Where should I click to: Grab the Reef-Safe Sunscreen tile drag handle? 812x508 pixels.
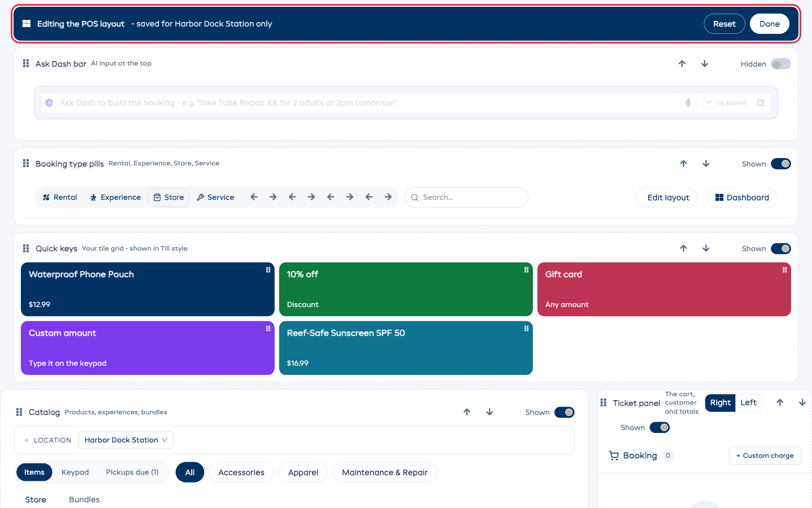tap(527, 329)
